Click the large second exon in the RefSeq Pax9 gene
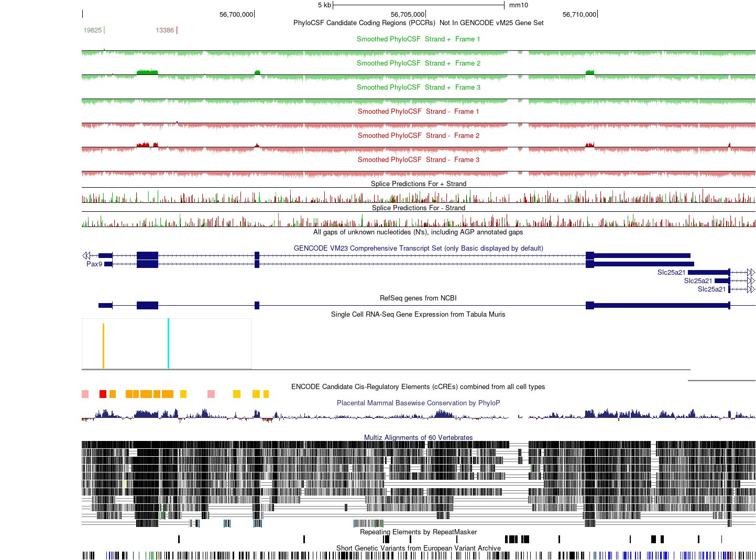 coord(147,305)
